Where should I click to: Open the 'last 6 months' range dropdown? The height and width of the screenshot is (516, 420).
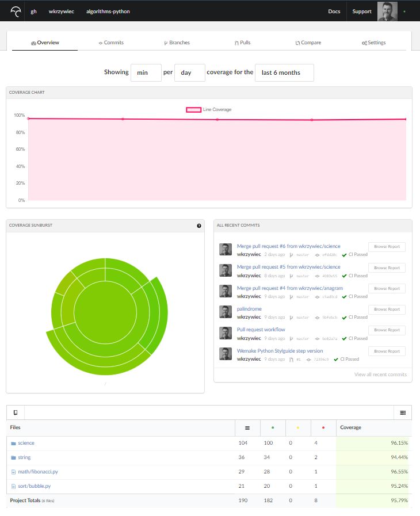tap(284, 73)
